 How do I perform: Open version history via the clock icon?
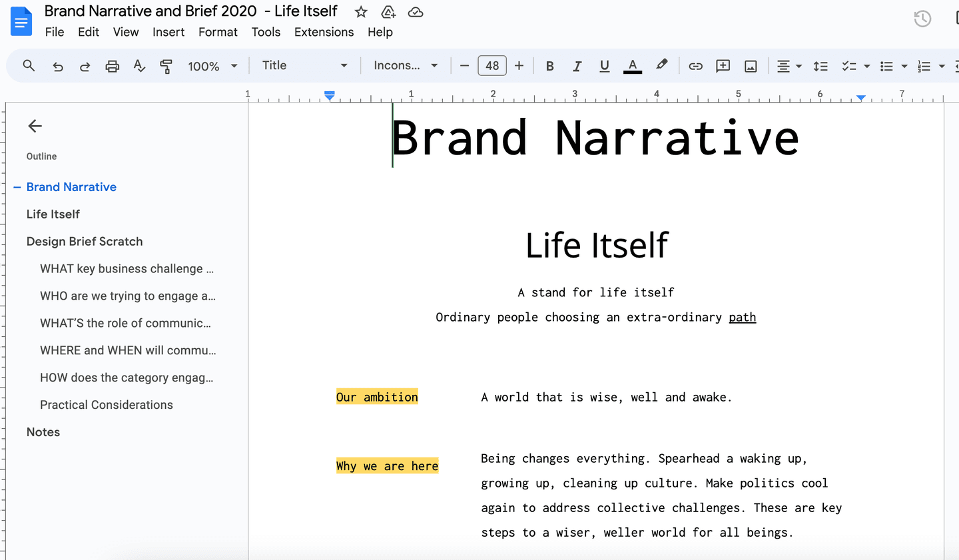[x=922, y=19]
